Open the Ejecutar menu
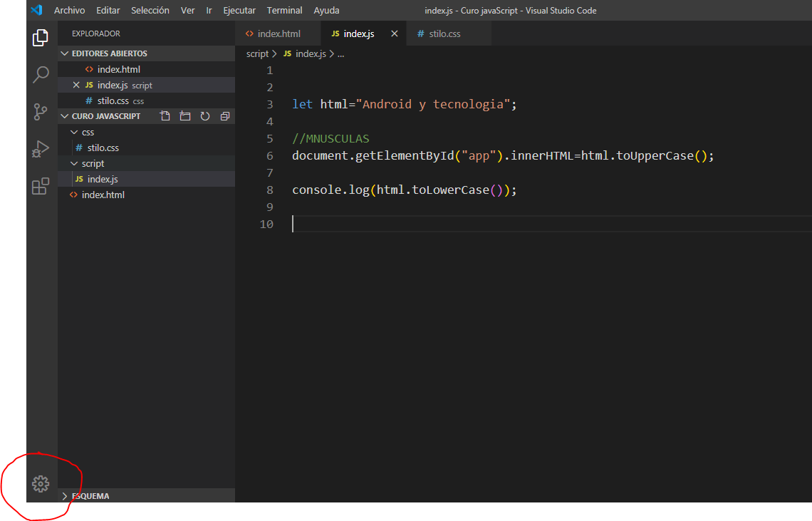812x521 pixels. (x=239, y=11)
